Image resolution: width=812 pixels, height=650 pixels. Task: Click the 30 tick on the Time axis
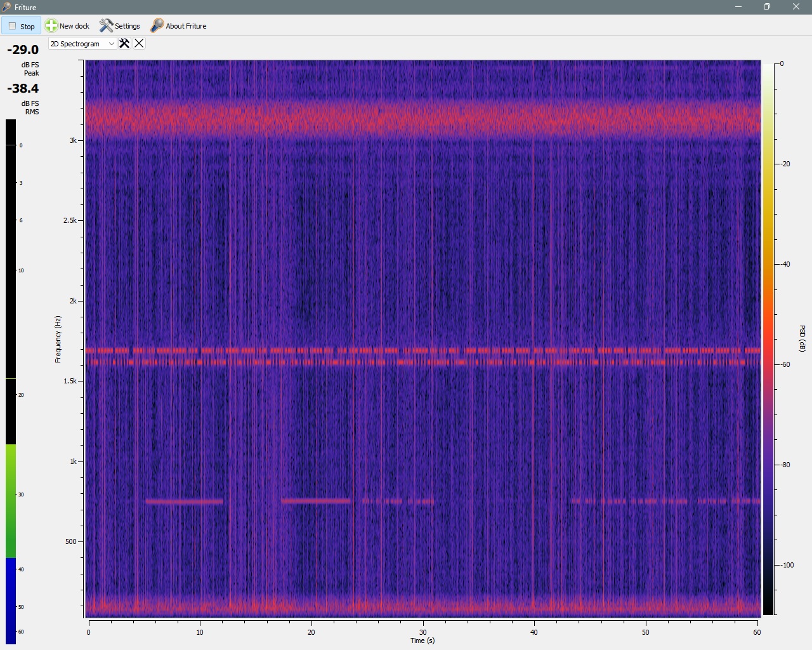tap(422, 632)
